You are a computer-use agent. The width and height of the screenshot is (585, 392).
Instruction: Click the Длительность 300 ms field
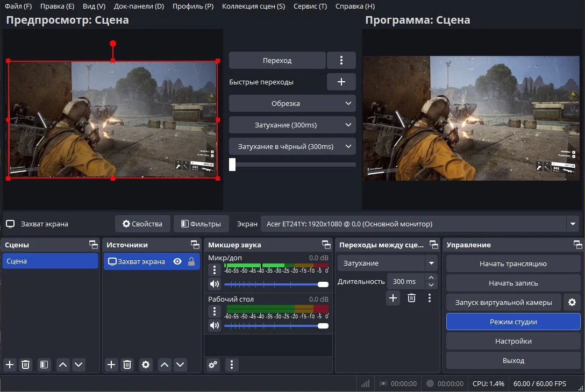[406, 282]
